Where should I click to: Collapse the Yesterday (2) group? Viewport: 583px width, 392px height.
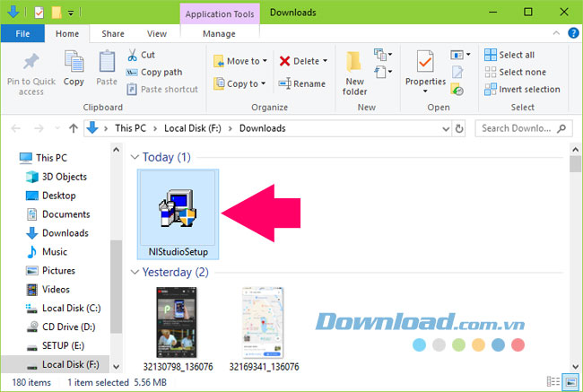pyautogui.click(x=133, y=272)
